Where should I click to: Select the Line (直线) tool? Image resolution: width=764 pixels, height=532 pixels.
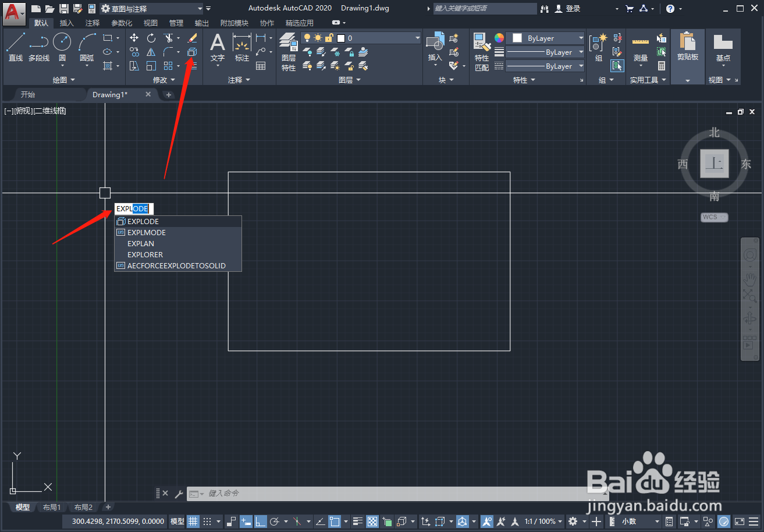[16, 47]
